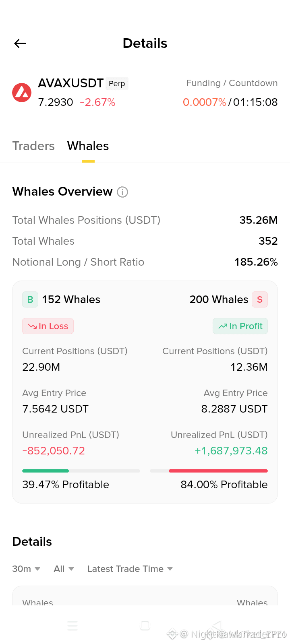Tap the AVAX coin logo

[22, 93]
